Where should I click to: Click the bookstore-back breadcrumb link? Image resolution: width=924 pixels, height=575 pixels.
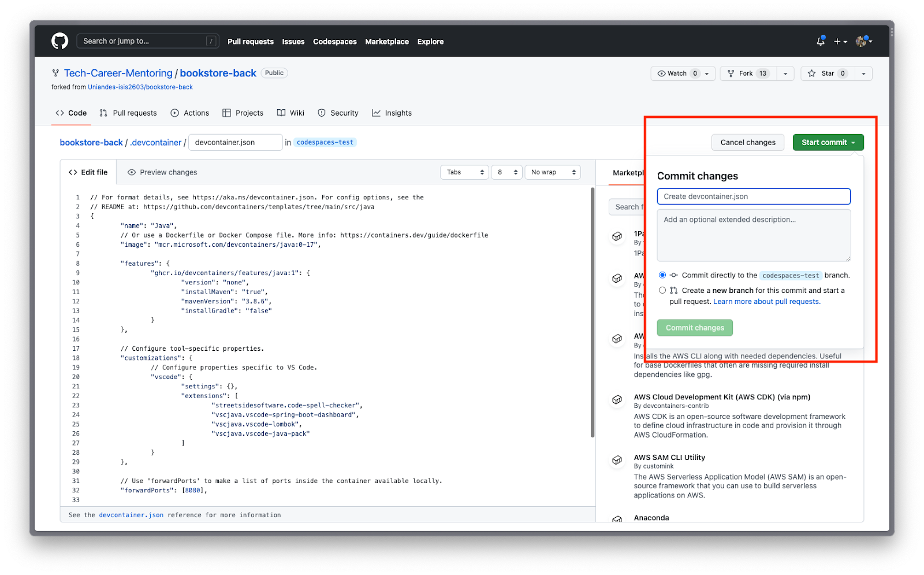[91, 142]
